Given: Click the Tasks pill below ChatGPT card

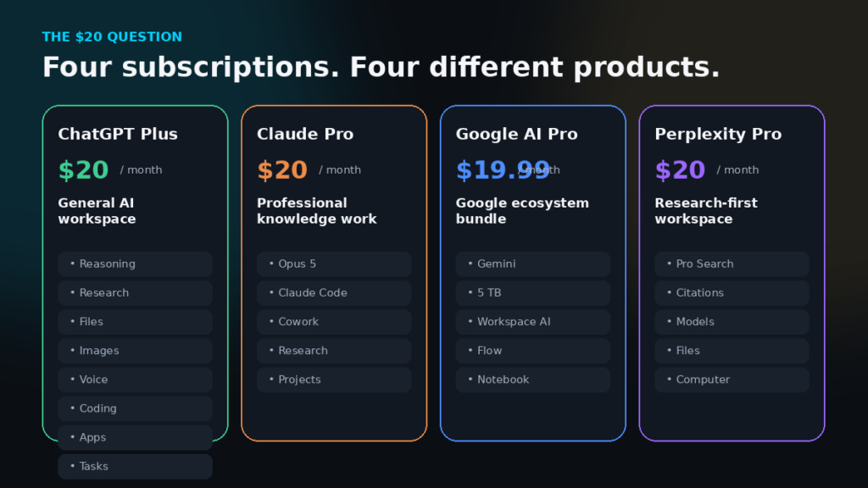Looking at the screenshot, I should tap(135, 467).
